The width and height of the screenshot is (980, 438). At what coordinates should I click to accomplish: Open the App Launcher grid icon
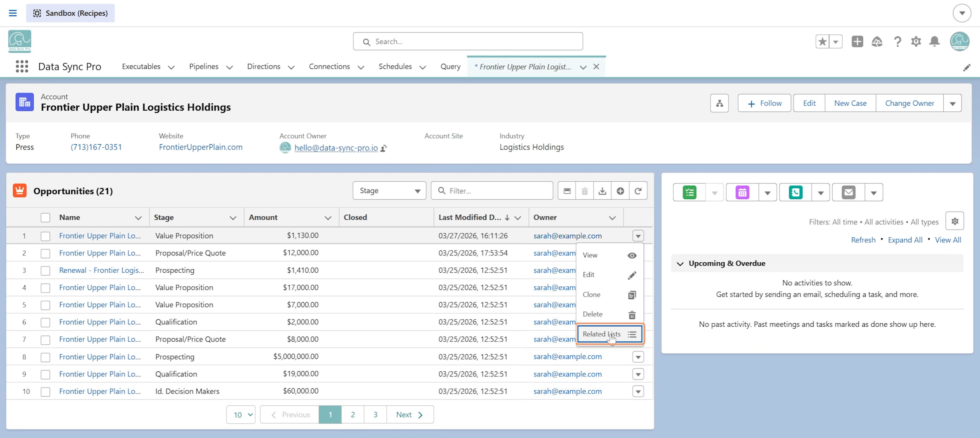[x=22, y=67]
